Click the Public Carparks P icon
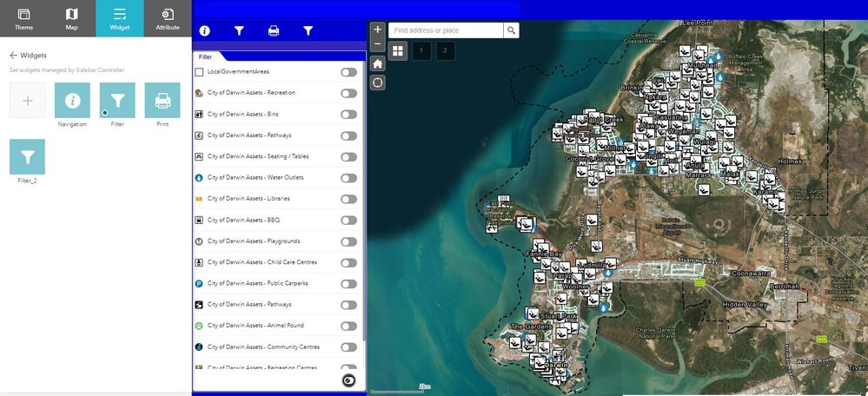This screenshot has width=868, height=396. [199, 283]
